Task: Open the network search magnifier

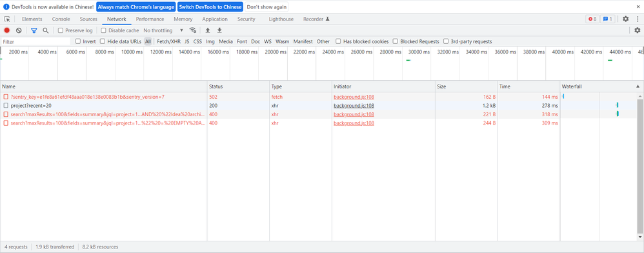Action: point(46,30)
